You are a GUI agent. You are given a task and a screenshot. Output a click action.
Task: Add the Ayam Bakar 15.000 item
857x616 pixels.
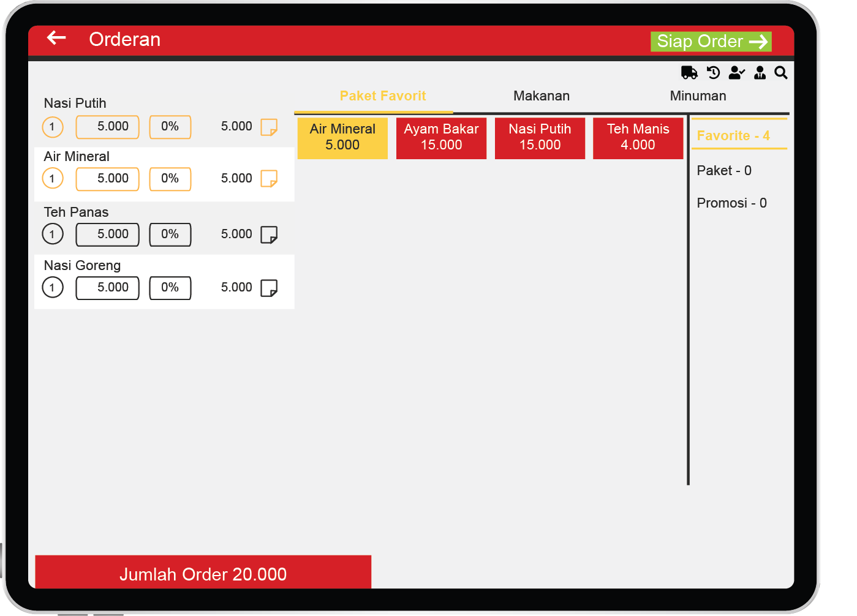(x=441, y=138)
